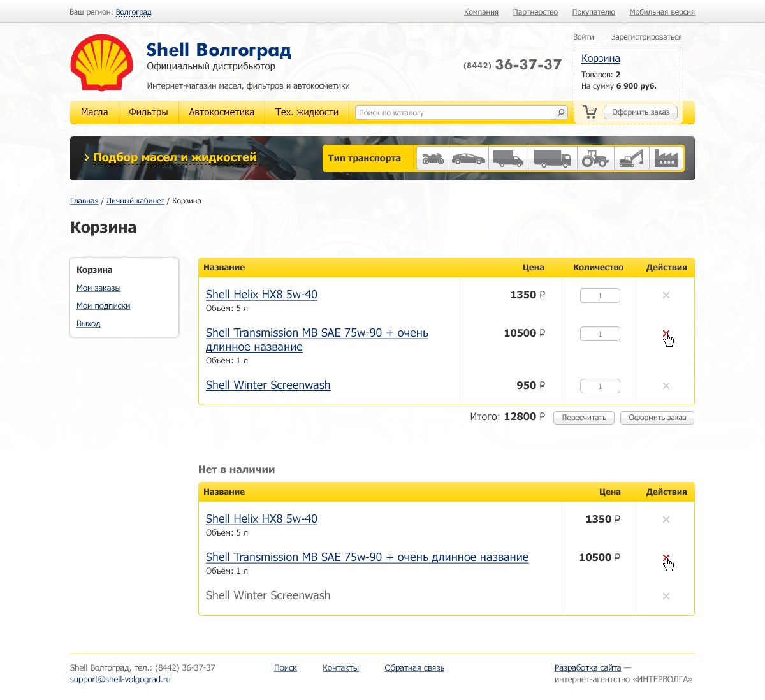Viewport: 765px width, 700px height.
Task: Click Выход in the account sidebar
Action: tap(89, 323)
